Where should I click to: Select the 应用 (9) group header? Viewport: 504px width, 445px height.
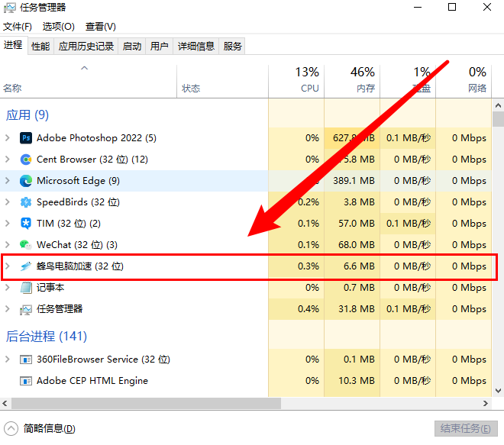[27, 115]
